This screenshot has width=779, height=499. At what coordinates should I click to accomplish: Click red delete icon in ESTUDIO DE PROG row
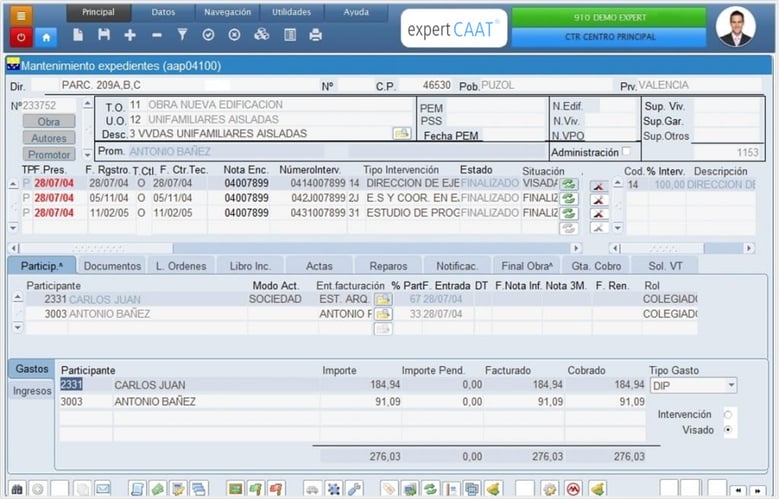599,214
